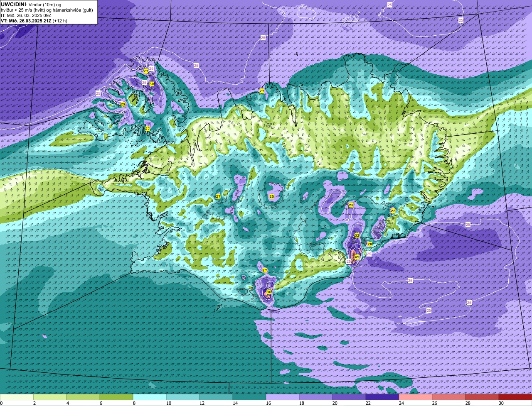
Task: Click the purple 18–20 m/s legend segment
Action: (316, 397)
